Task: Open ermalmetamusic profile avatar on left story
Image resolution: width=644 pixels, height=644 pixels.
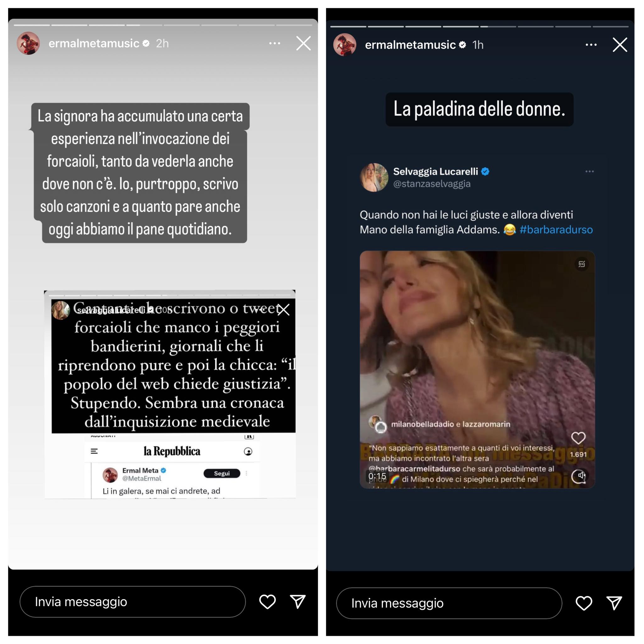Action: pos(28,43)
